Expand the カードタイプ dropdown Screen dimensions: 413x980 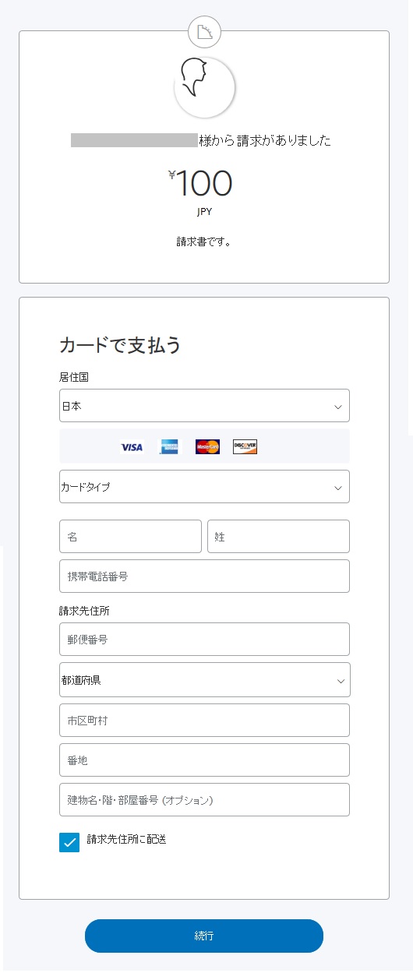[204, 487]
